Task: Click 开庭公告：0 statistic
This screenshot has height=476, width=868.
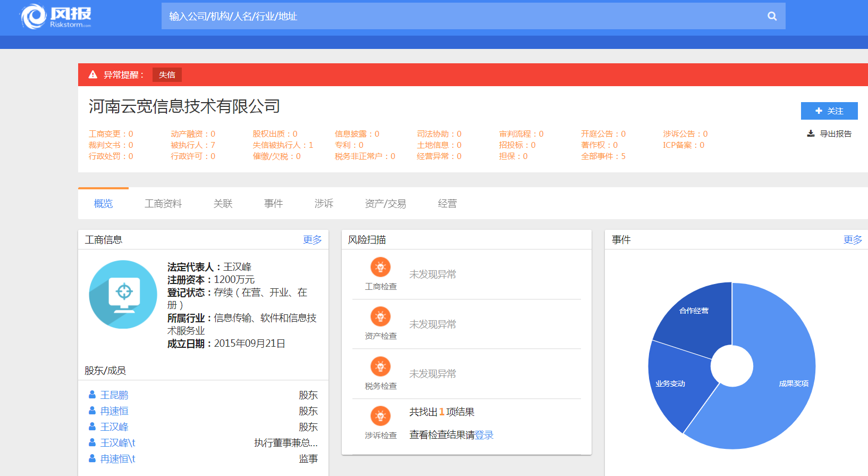Action: tap(603, 134)
